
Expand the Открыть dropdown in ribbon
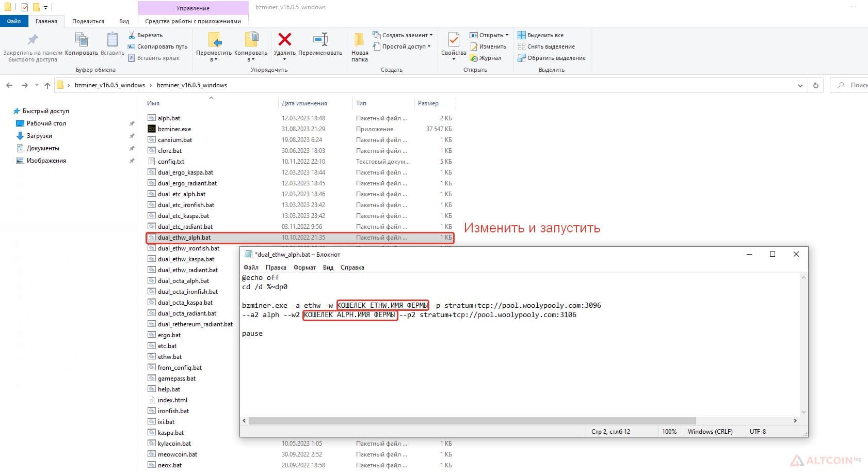click(489, 35)
